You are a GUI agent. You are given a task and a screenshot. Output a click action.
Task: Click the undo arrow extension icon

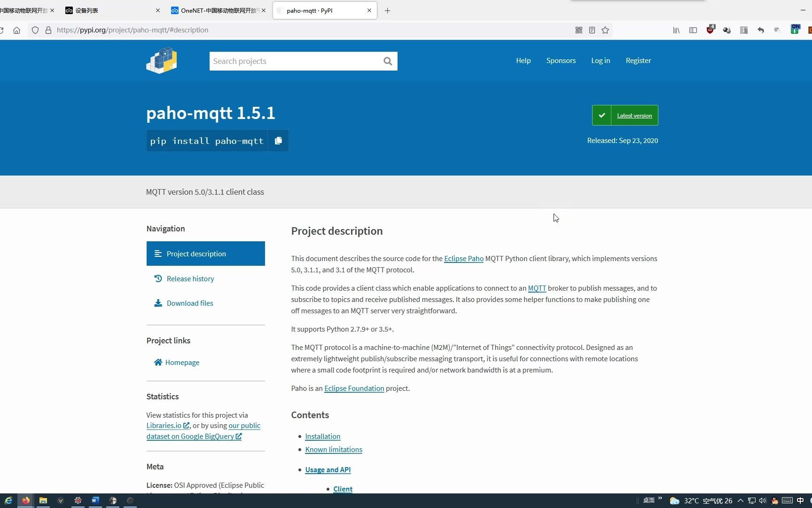(x=761, y=30)
